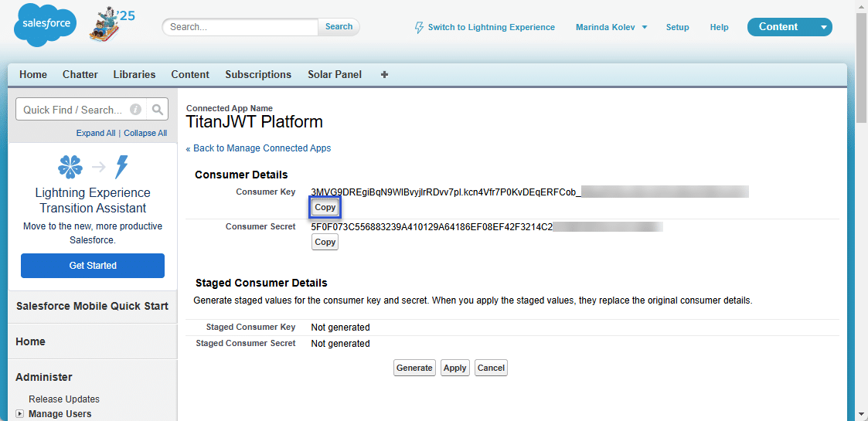Open the Setup link
Screen dimensions: 868x421
678,27
